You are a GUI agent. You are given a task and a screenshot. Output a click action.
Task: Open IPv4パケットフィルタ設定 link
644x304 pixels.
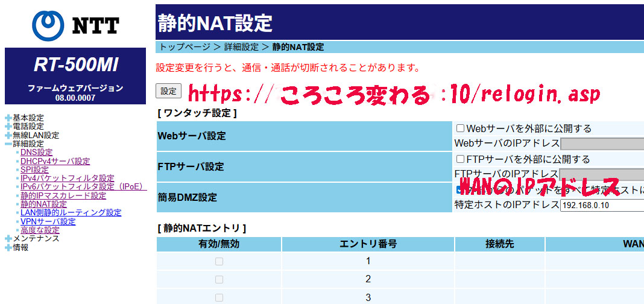(67, 179)
